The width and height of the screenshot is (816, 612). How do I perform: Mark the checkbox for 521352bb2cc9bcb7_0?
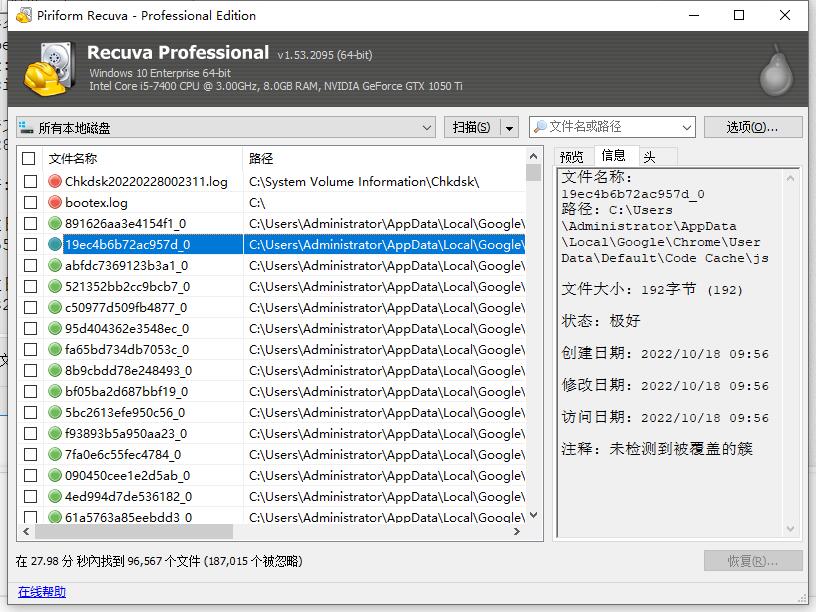[31, 286]
